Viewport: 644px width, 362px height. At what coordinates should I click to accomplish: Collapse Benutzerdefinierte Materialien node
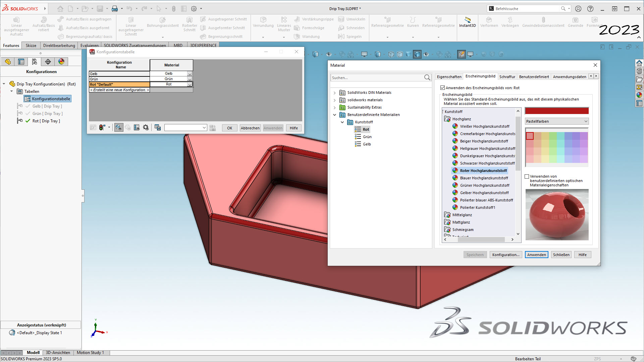(334, 115)
